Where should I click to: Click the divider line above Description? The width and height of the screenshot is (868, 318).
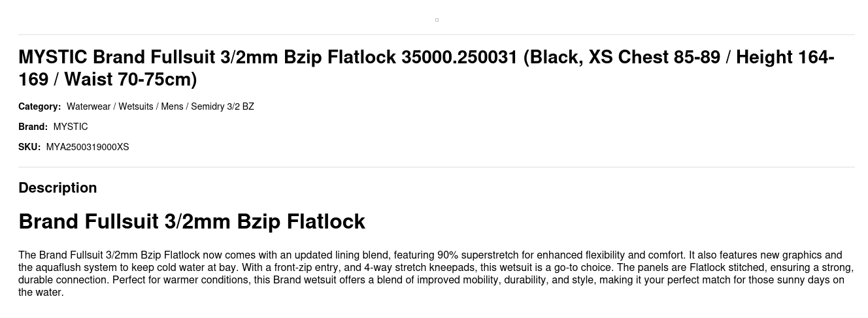pyautogui.click(x=437, y=167)
